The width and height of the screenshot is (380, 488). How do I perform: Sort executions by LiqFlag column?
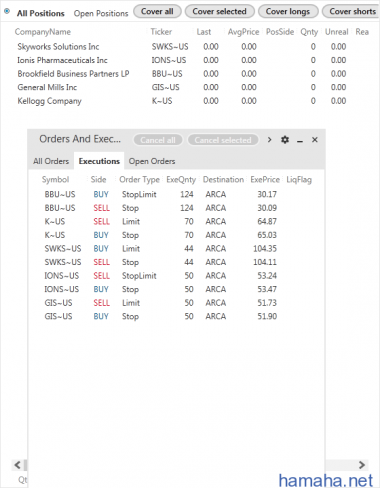[x=299, y=180]
